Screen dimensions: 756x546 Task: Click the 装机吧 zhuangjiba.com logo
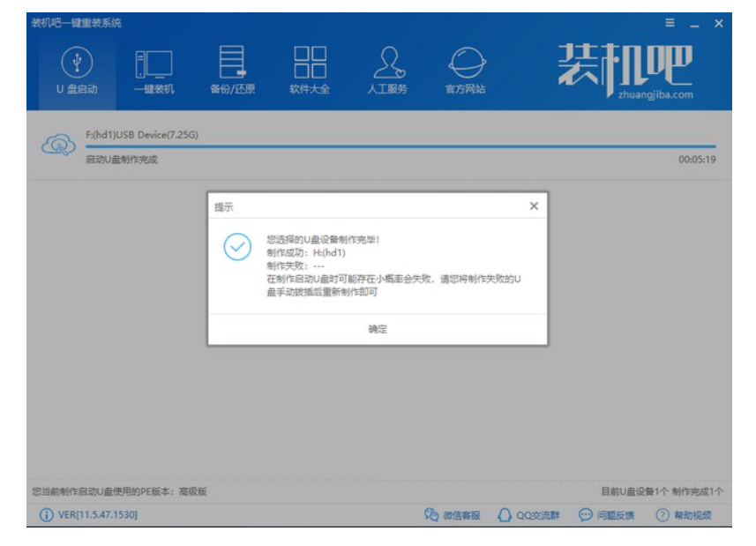(625, 71)
